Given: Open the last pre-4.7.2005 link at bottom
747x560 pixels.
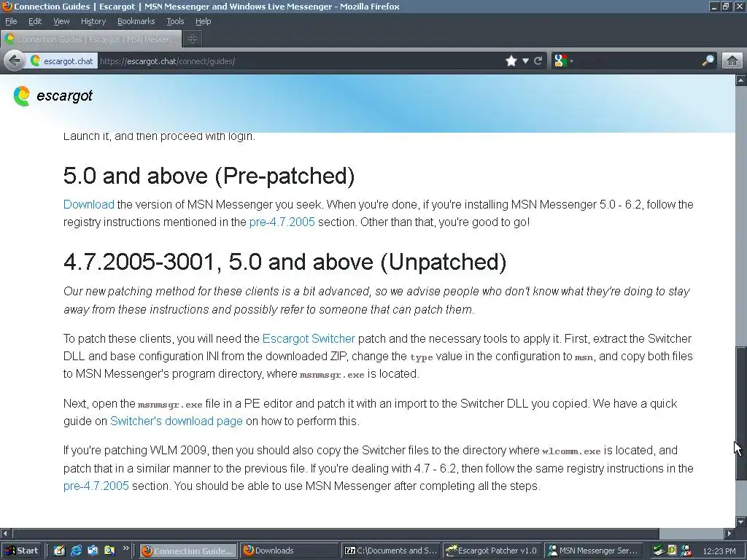Looking at the screenshot, I should pyautogui.click(x=96, y=486).
